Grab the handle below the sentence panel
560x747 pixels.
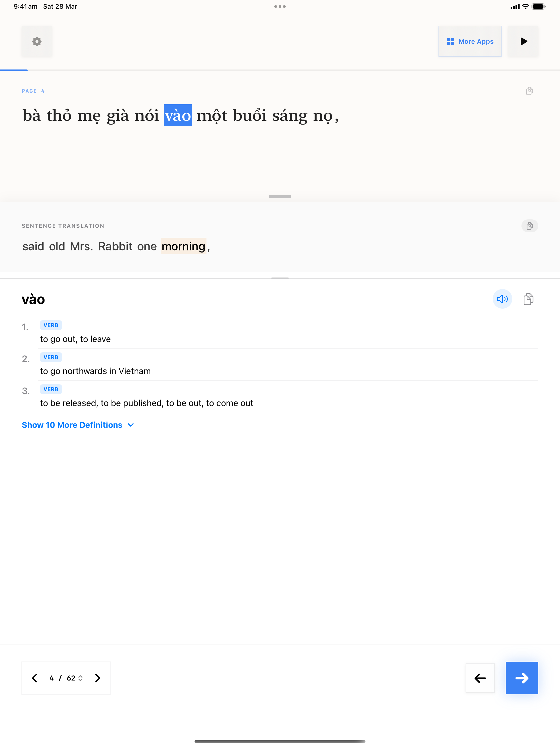coord(280,196)
